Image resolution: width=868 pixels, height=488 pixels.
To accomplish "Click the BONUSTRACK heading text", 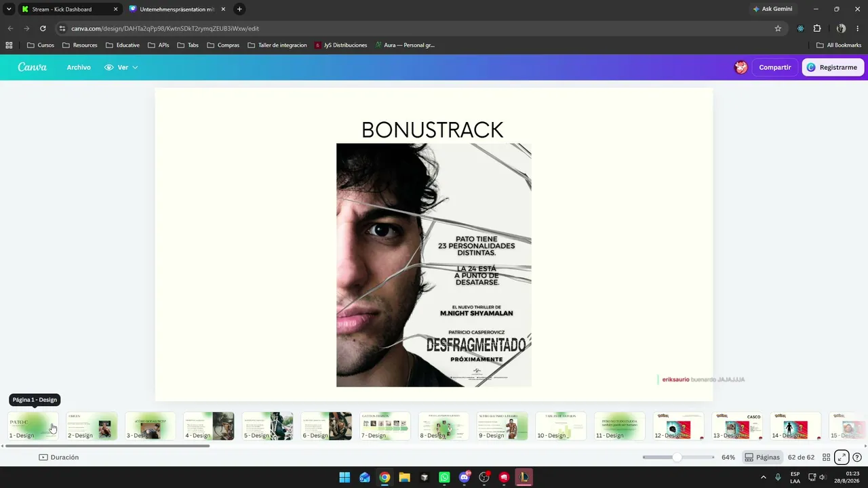I will click(x=433, y=129).
